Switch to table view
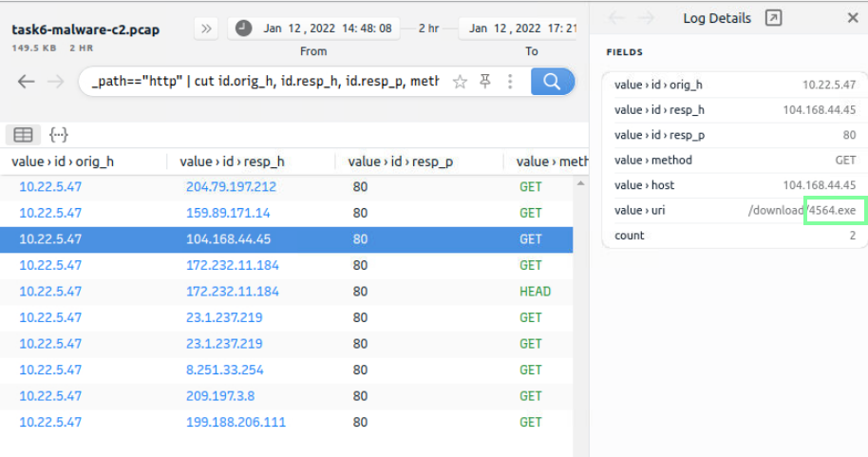Viewport: 868px width, 457px height. pyautogui.click(x=24, y=135)
